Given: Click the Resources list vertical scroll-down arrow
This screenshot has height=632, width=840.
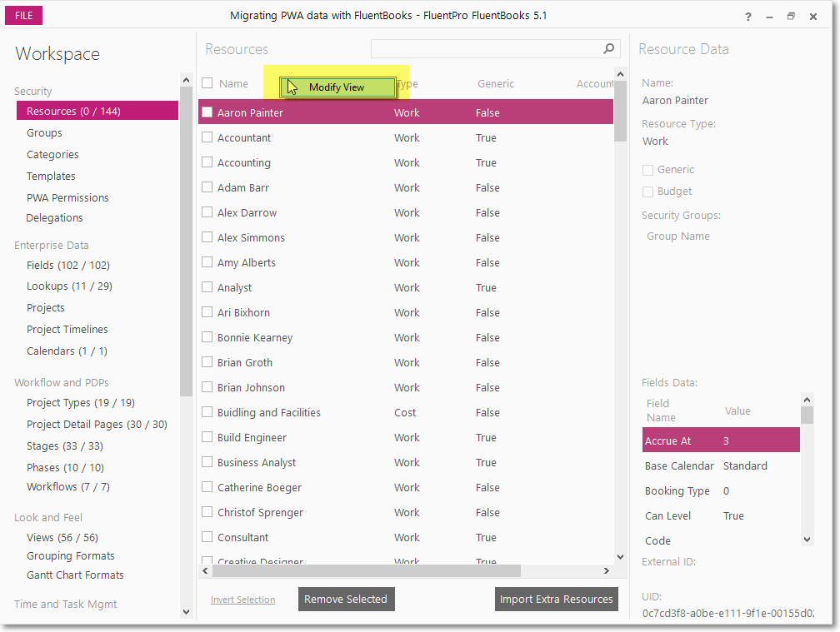Looking at the screenshot, I should click(620, 557).
